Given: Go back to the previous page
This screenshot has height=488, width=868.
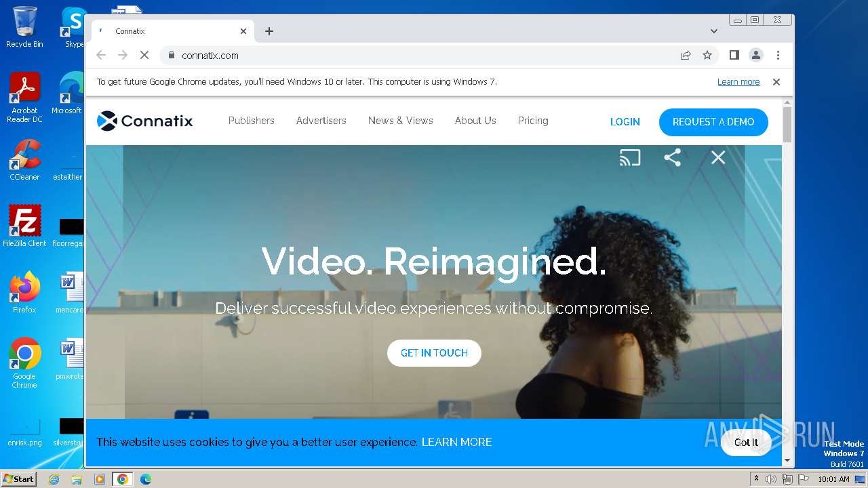Looking at the screenshot, I should coord(101,56).
